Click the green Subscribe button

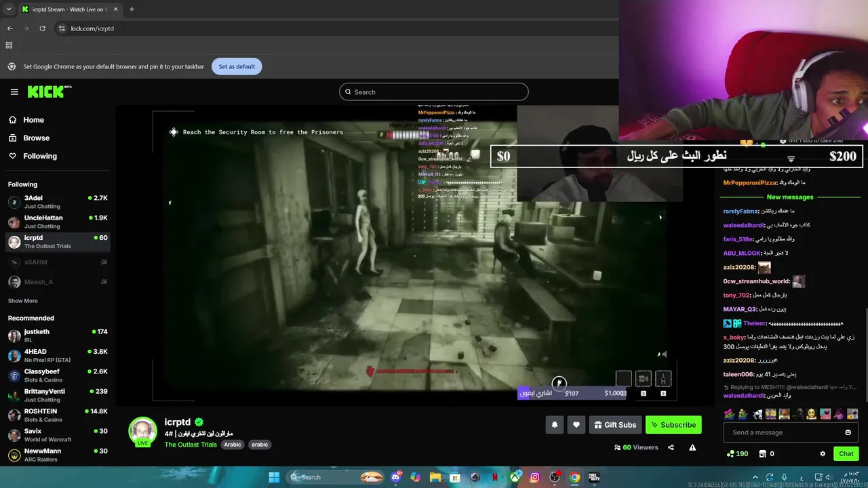point(673,425)
